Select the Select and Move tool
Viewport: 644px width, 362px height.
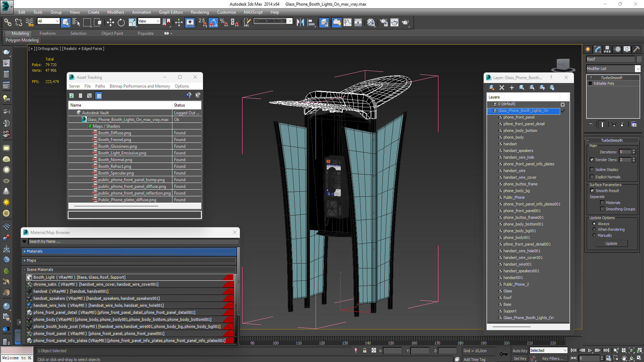coord(110,22)
